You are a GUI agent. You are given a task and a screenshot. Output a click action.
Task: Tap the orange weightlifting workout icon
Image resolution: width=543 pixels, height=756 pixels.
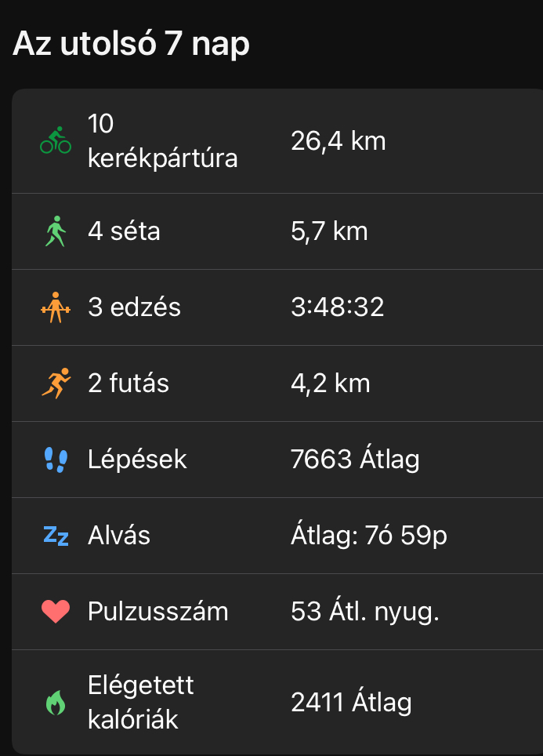coord(55,307)
